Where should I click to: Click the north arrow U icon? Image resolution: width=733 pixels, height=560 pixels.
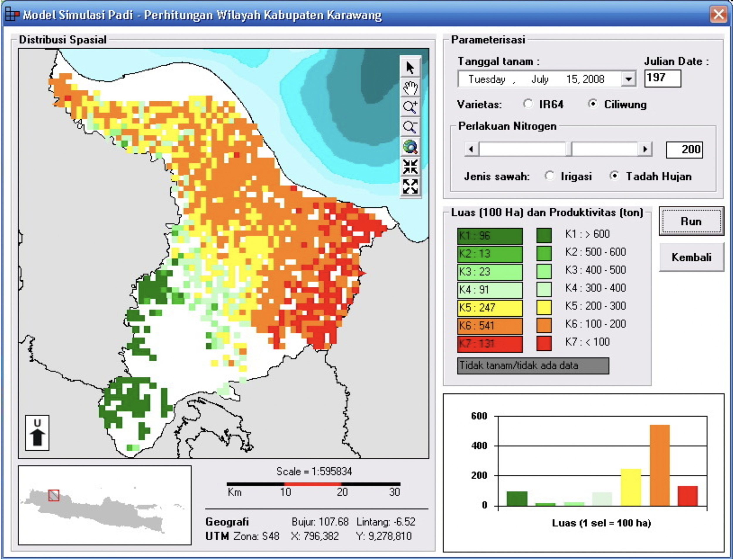[37, 433]
